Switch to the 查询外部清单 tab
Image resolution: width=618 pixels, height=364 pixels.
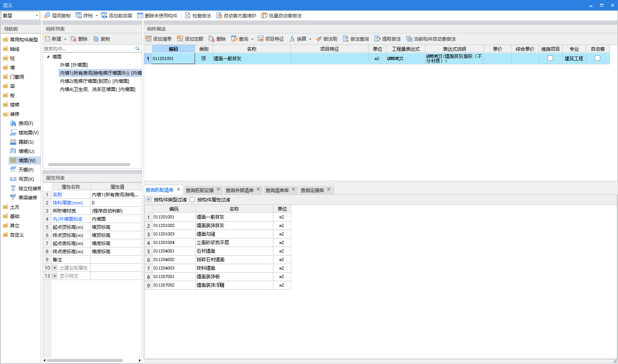[x=239, y=190]
